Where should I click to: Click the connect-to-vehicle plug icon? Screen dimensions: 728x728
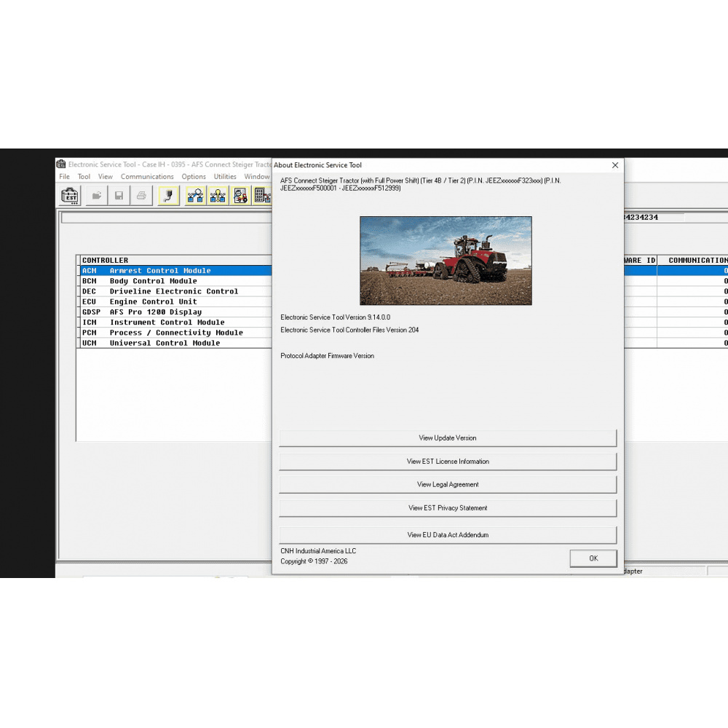click(x=168, y=195)
